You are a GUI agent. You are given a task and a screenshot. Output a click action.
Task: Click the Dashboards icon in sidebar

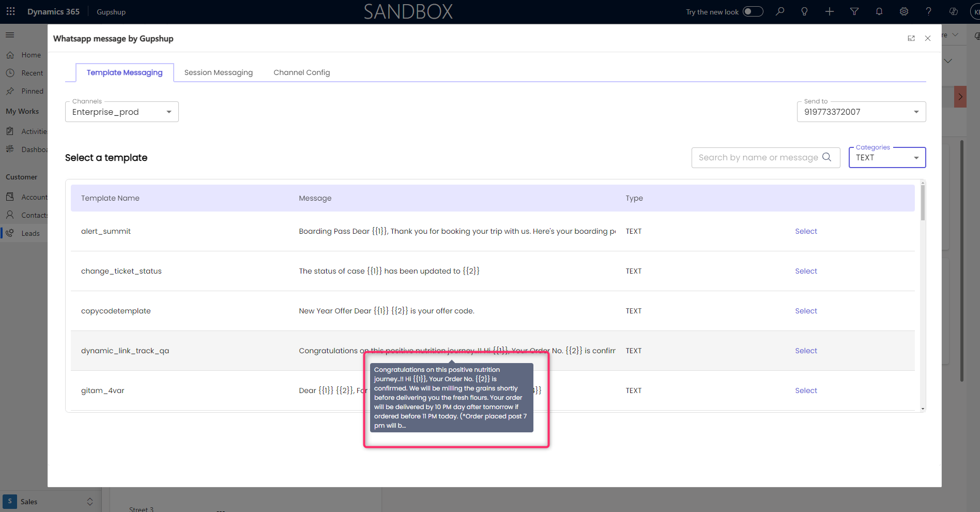[10, 149]
